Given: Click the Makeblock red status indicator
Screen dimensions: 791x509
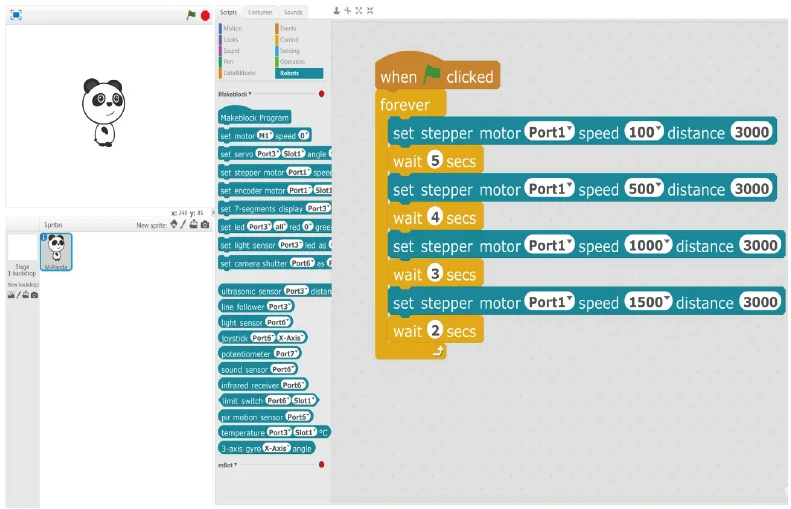Looking at the screenshot, I should pyautogui.click(x=321, y=94).
